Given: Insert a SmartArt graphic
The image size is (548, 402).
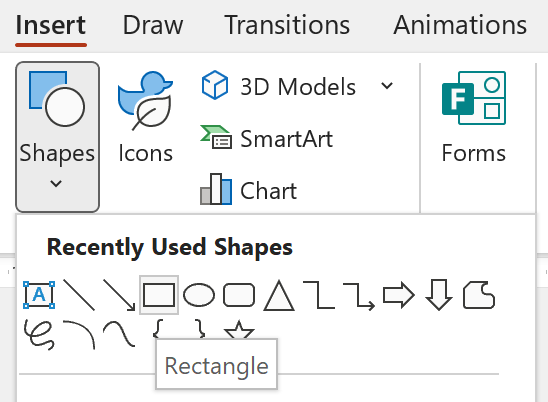Looking at the screenshot, I should click(267, 138).
